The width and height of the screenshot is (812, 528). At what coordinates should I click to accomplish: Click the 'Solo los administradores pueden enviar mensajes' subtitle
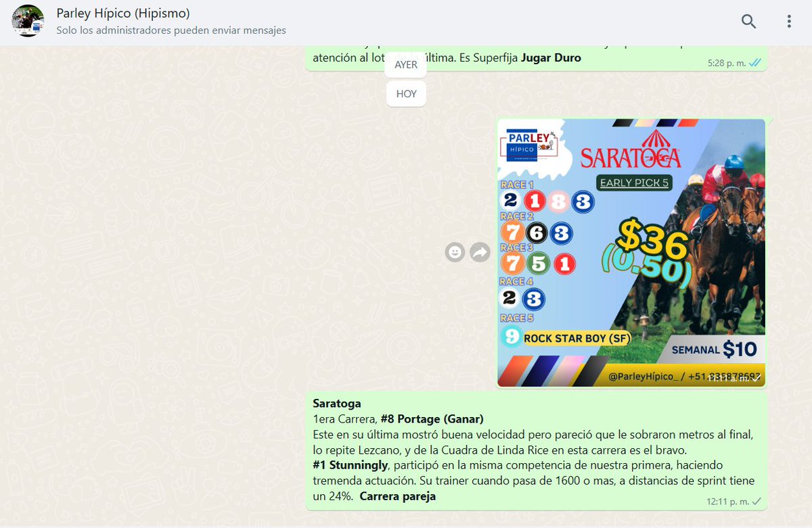pyautogui.click(x=171, y=30)
